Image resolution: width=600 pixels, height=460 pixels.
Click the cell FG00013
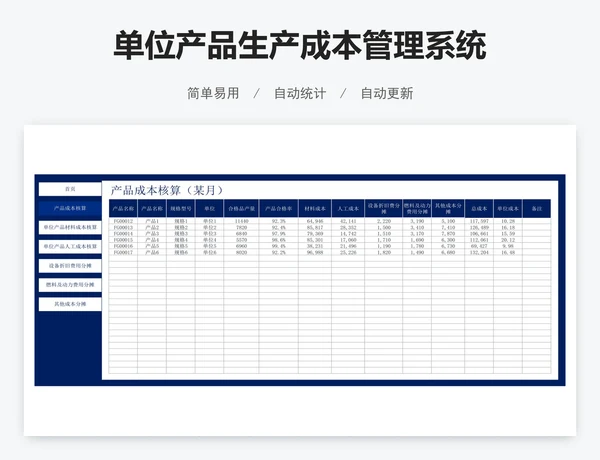click(x=123, y=227)
